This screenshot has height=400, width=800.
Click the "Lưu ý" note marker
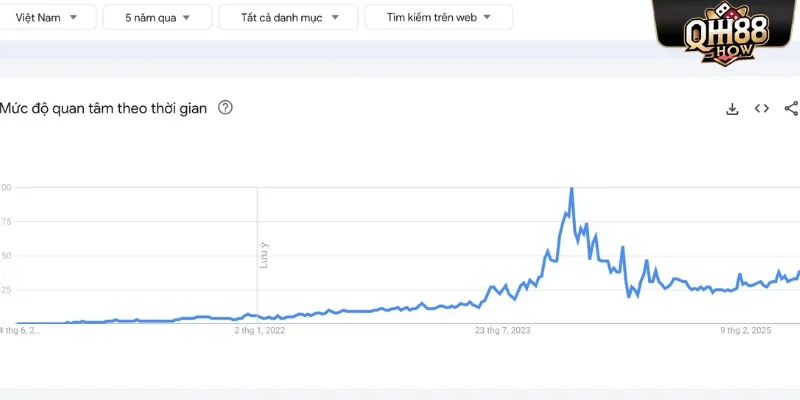click(x=264, y=255)
